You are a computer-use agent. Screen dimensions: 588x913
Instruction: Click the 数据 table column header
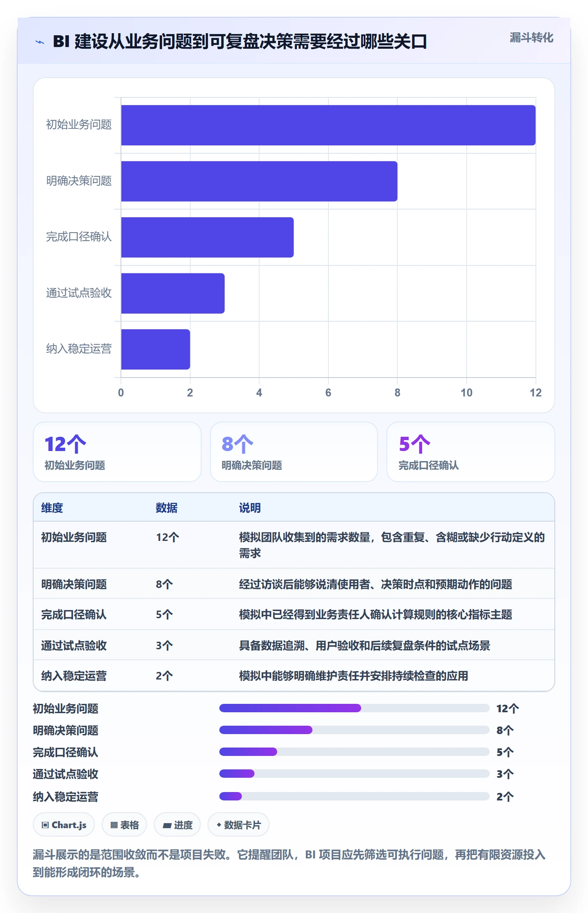(x=167, y=508)
